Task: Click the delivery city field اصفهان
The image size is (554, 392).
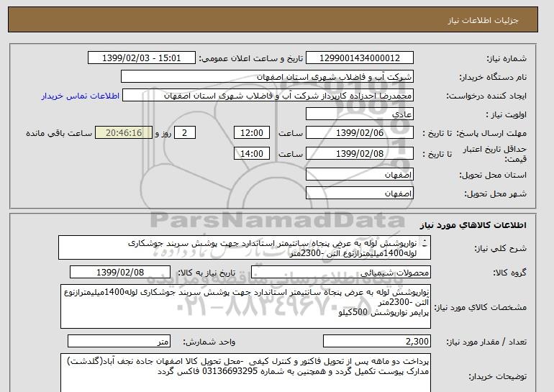Action: click(x=359, y=193)
